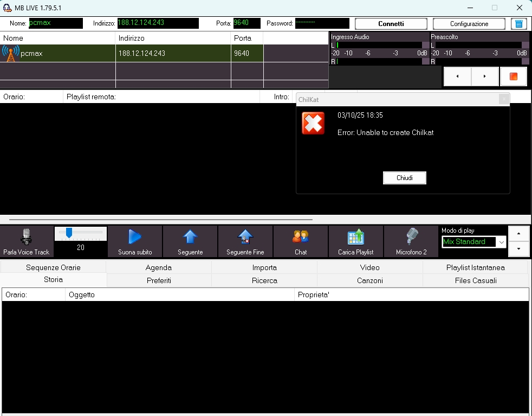Switch to the Sequenze Orarie tab

[53, 267]
